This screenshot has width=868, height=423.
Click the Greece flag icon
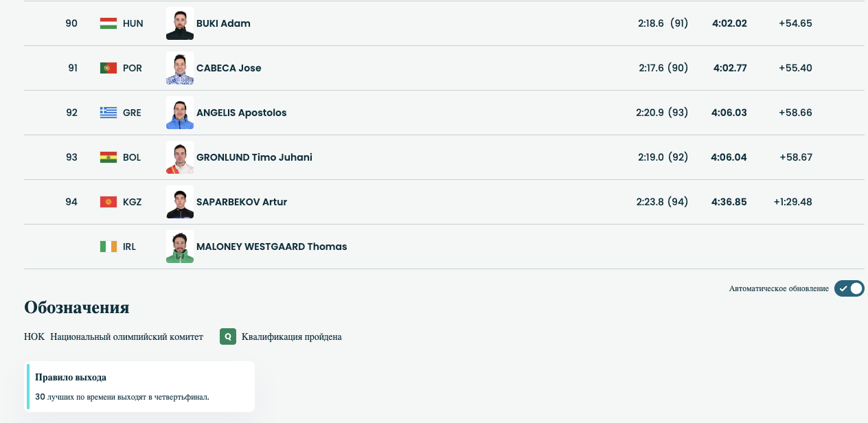(108, 113)
